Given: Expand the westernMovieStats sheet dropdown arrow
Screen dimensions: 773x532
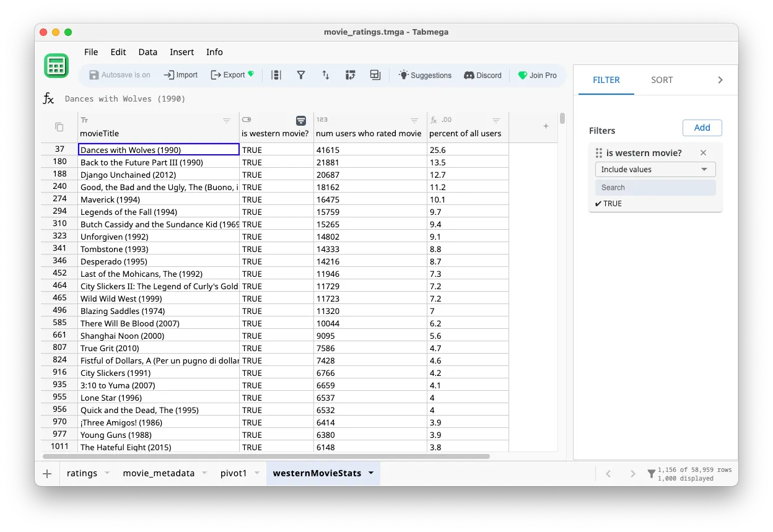Looking at the screenshot, I should pos(372,473).
